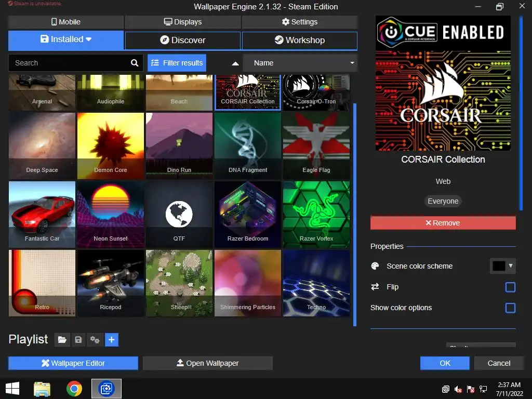532x399 pixels.
Task: Click the 'Steam is unavailable' notice
Action: pos(34,4)
